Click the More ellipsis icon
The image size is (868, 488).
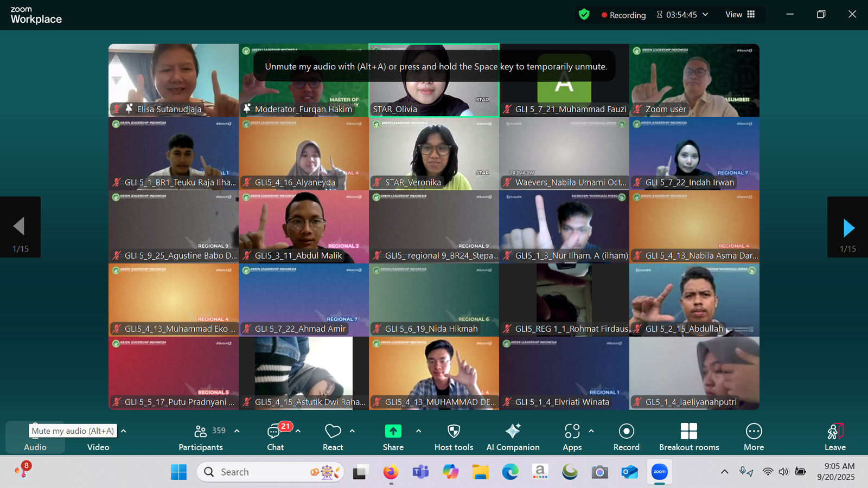point(754,432)
